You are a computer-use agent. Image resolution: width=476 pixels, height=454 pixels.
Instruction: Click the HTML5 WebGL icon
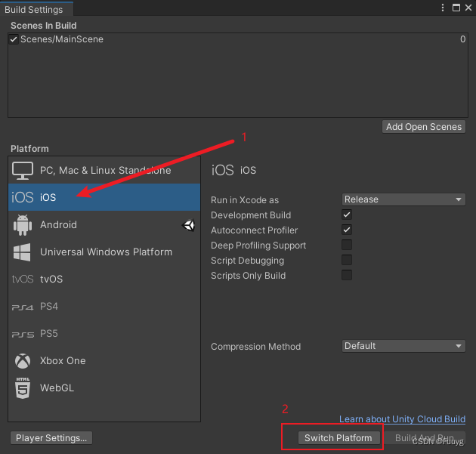[23, 388]
